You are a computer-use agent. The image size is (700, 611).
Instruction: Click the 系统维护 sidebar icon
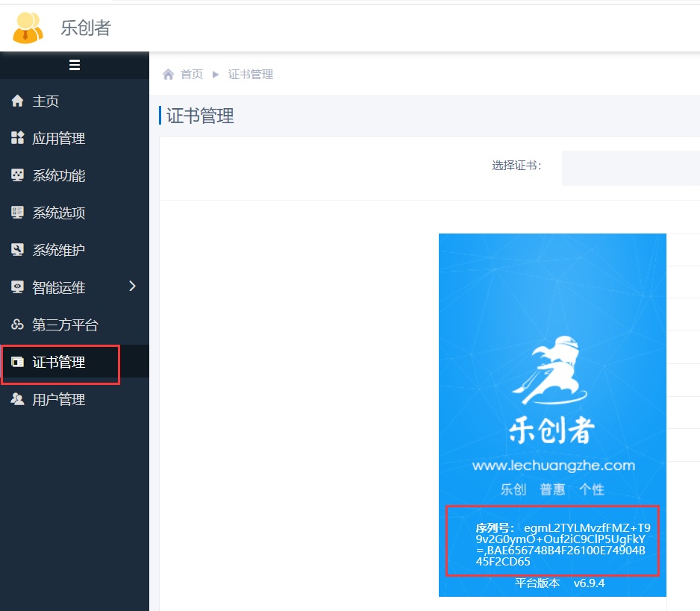(x=18, y=250)
